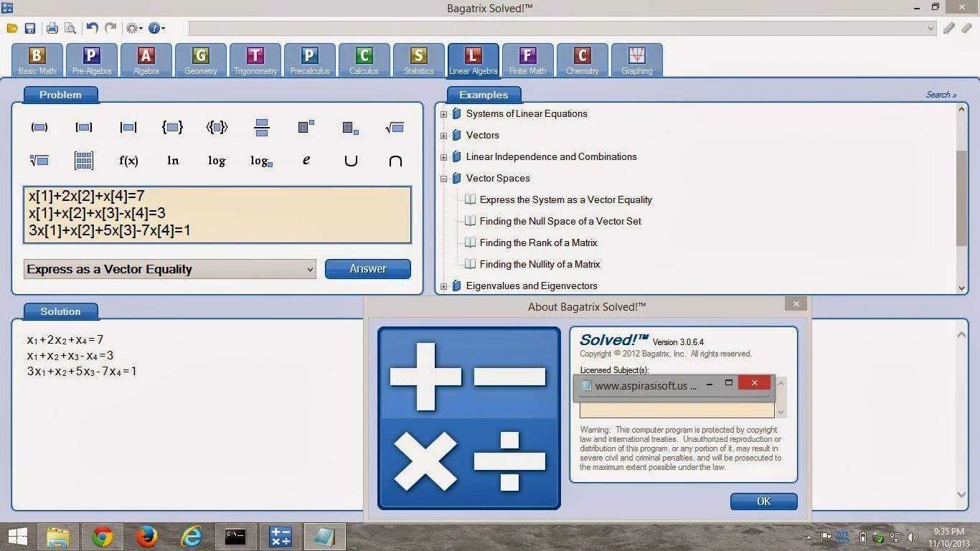
Task: Open Google Chrome from the taskbar
Action: point(103,537)
